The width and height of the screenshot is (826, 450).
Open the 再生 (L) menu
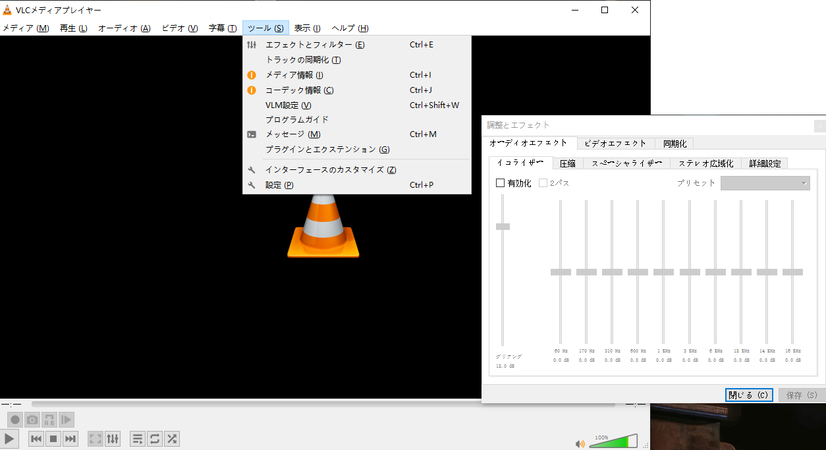(x=73, y=28)
